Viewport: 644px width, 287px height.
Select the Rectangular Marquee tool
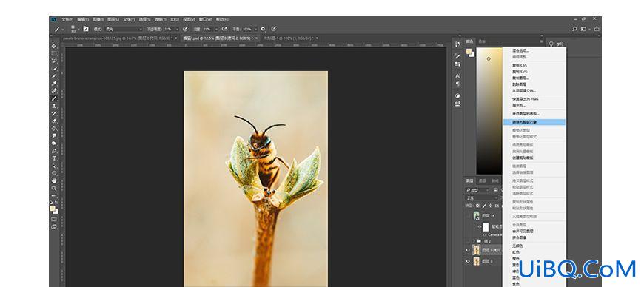pyautogui.click(x=54, y=53)
